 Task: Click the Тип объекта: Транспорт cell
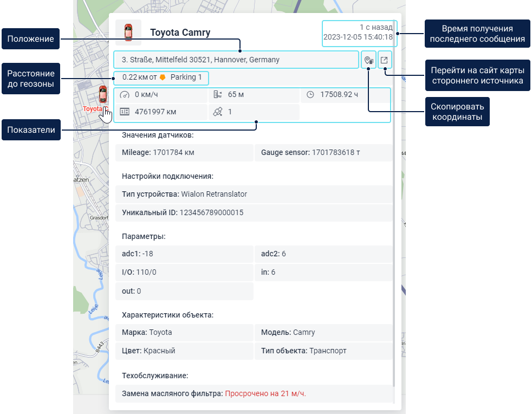[323, 351]
